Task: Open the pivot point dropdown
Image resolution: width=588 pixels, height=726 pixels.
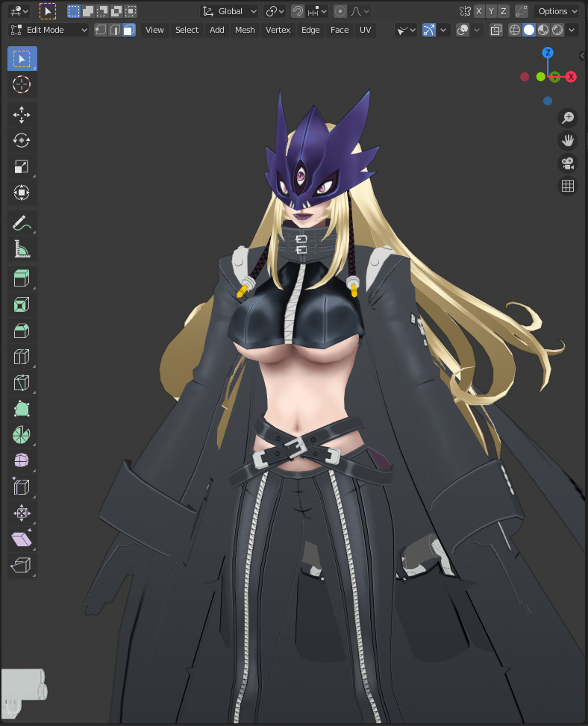Action: point(275,11)
